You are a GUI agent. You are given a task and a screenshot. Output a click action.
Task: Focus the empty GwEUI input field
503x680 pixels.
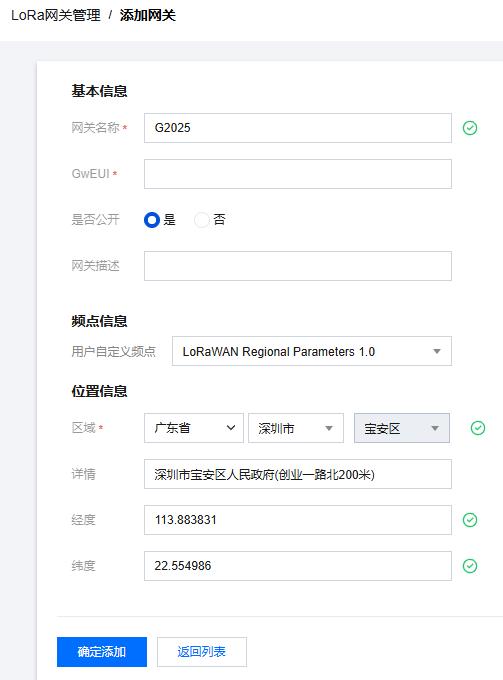(298, 174)
